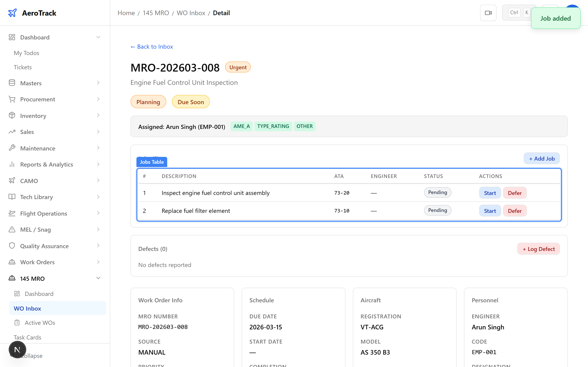Click the MEL / Snag warning icon
Viewport: 588px width, 367px height.
pyautogui.click(x=12, y=229)
